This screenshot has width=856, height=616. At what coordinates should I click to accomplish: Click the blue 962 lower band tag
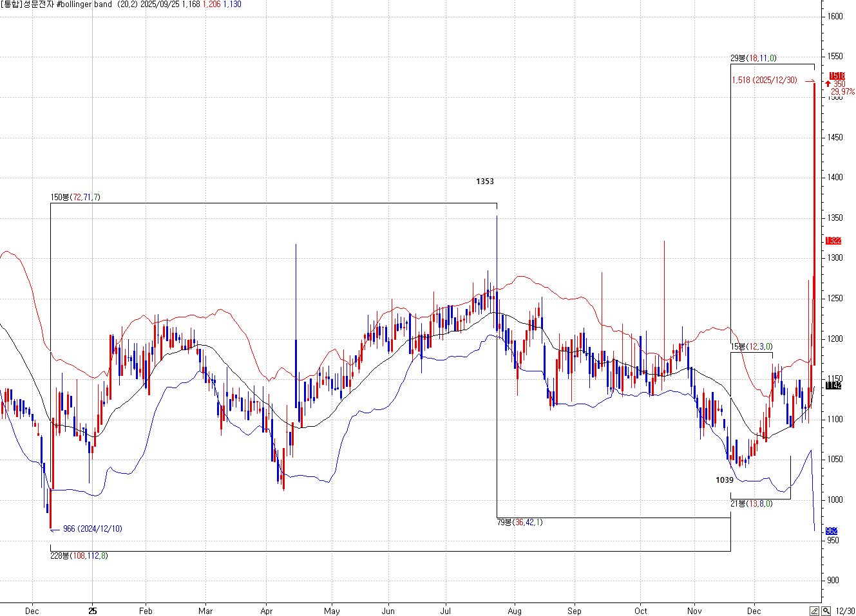[832, 531]
